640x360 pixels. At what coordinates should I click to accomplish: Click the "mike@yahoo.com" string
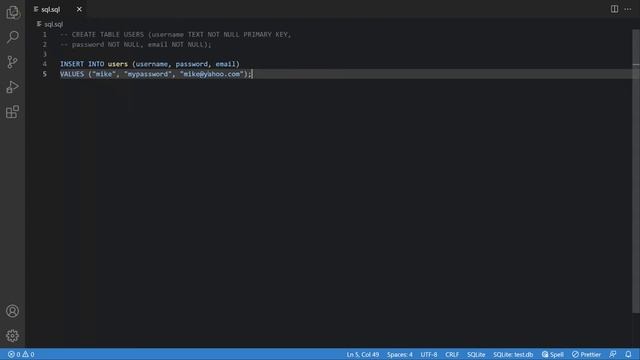[211, 74]
